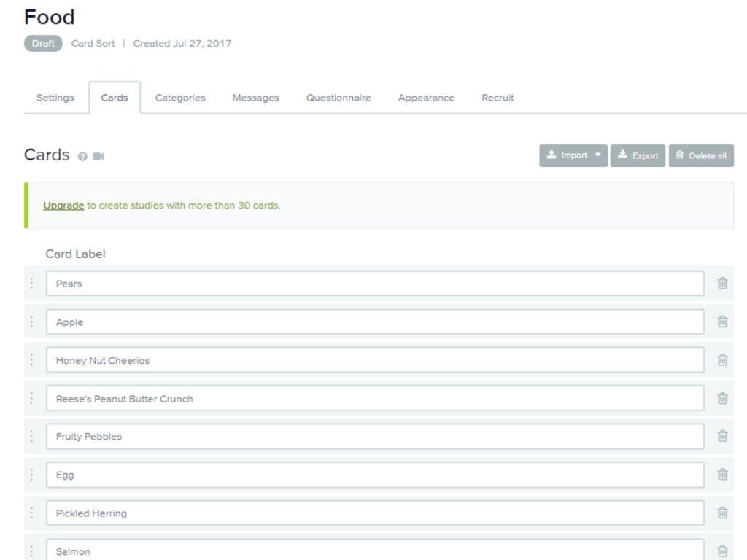
Task: Open the Import dropdown arrow
Action: 598,155
